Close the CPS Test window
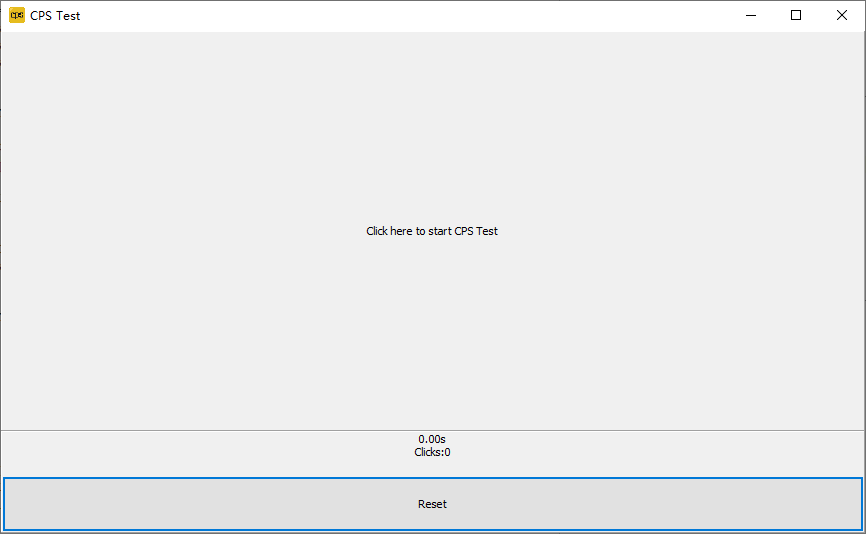Viewport: 866px width, 534px height. point(842,15)
